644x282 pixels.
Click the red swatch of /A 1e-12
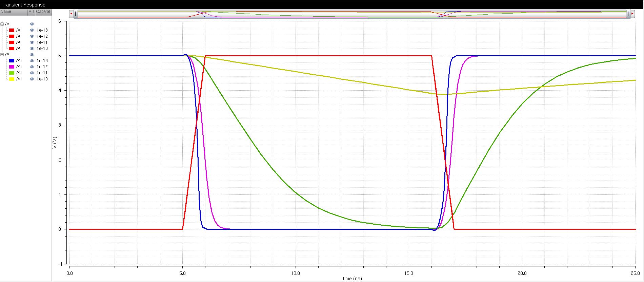coord(12,36)
